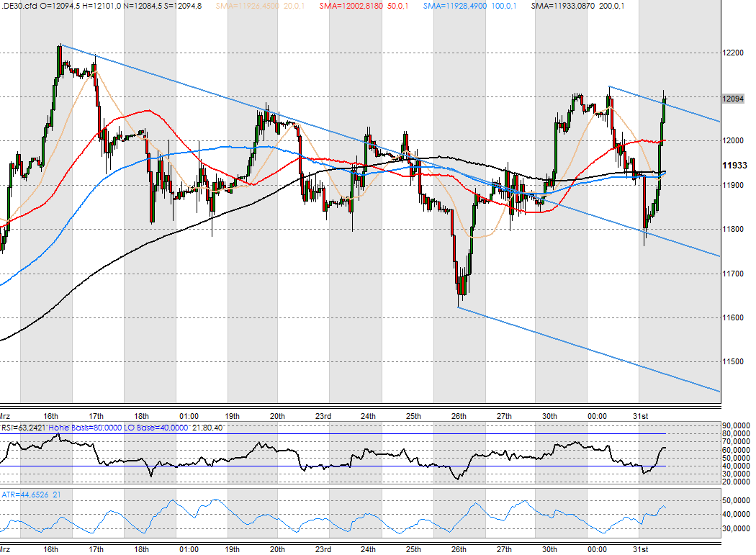The width and height of the screenshot is (756, 555).
Task: Click the highest candle peak on the 16th
Action: pos(60,50)
